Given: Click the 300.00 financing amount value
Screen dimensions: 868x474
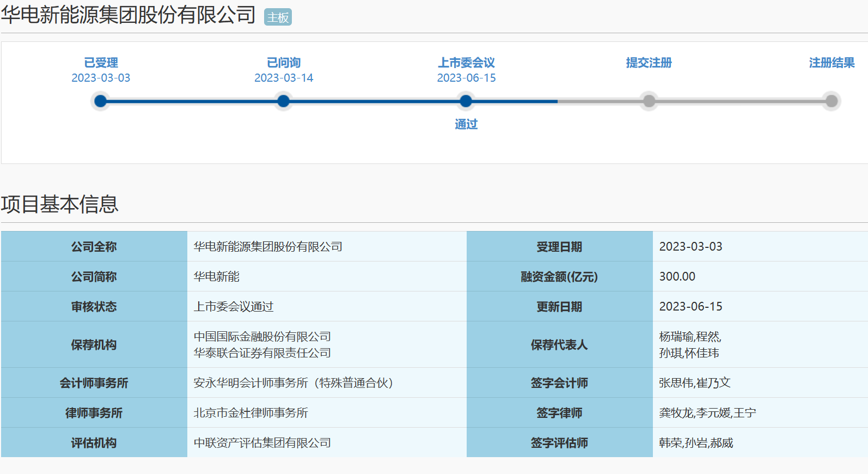Looking at the screenshot, I should (x=677, y=276).
